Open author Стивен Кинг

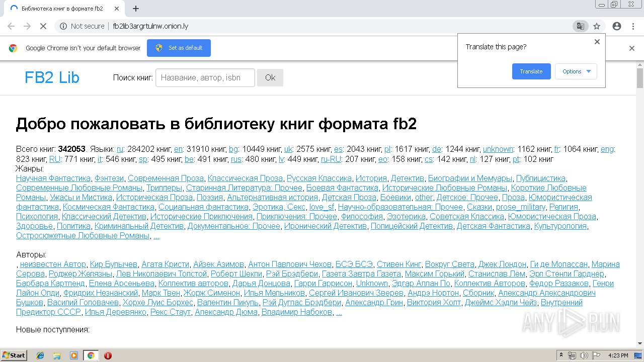click(399, 264)
